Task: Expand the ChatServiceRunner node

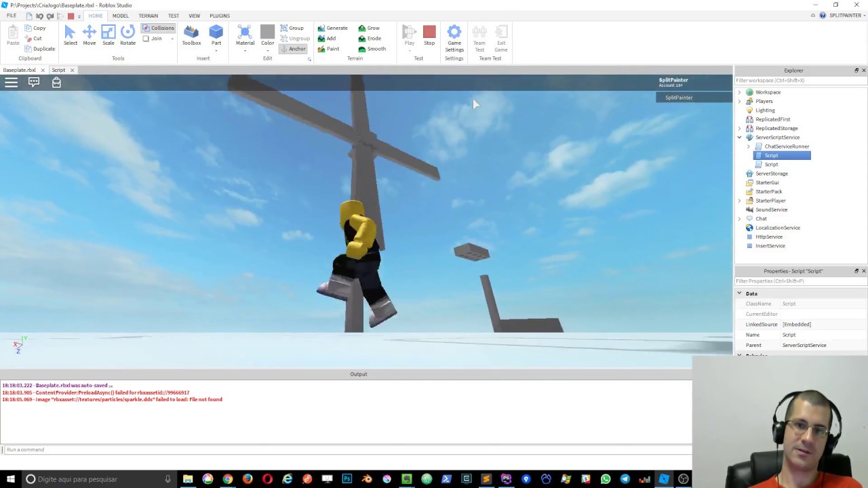Action: click(x=749, y=146)
